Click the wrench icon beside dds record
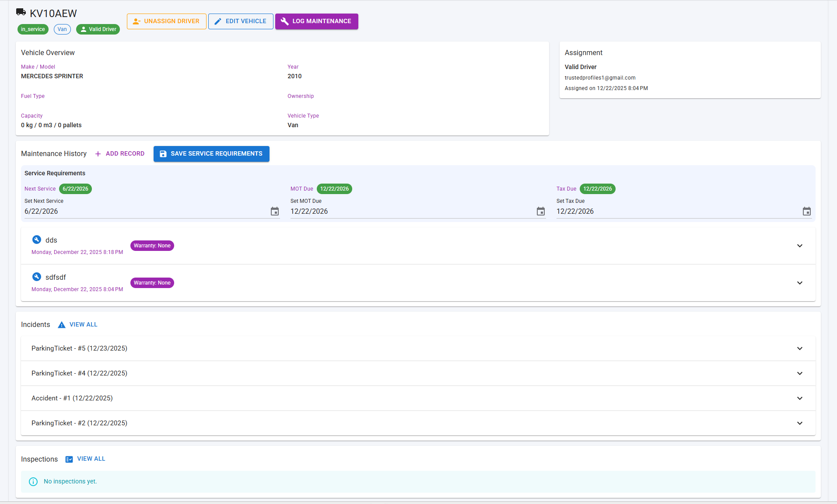Image resolution: width=837 pixels, height=504 pixels. point(36,239)
